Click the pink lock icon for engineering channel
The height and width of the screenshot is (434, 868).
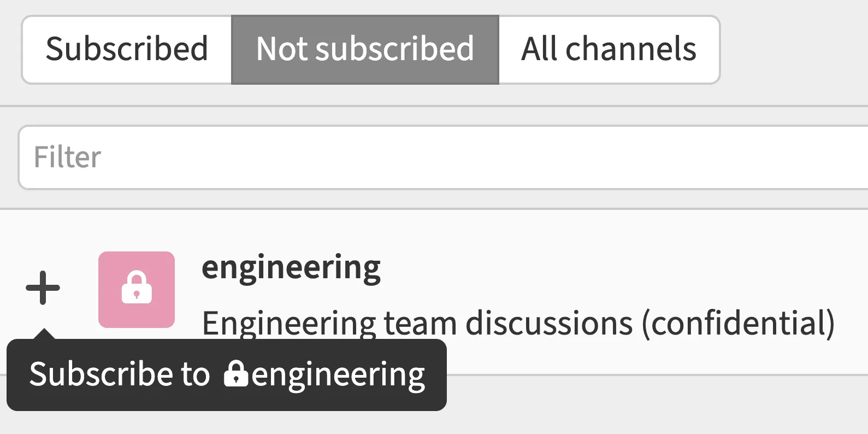[137, 289]
